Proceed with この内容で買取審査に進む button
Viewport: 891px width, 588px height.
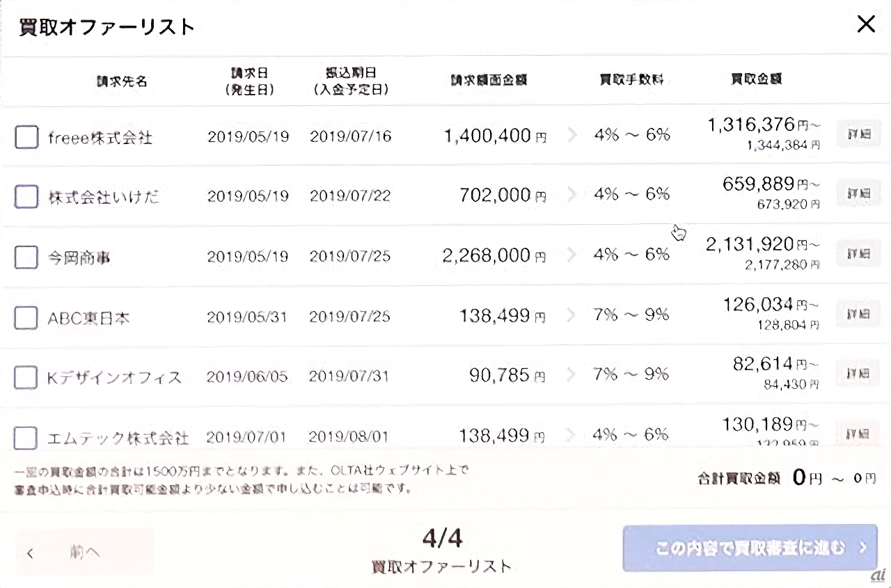pyautogui.click(x=750, y=548)
